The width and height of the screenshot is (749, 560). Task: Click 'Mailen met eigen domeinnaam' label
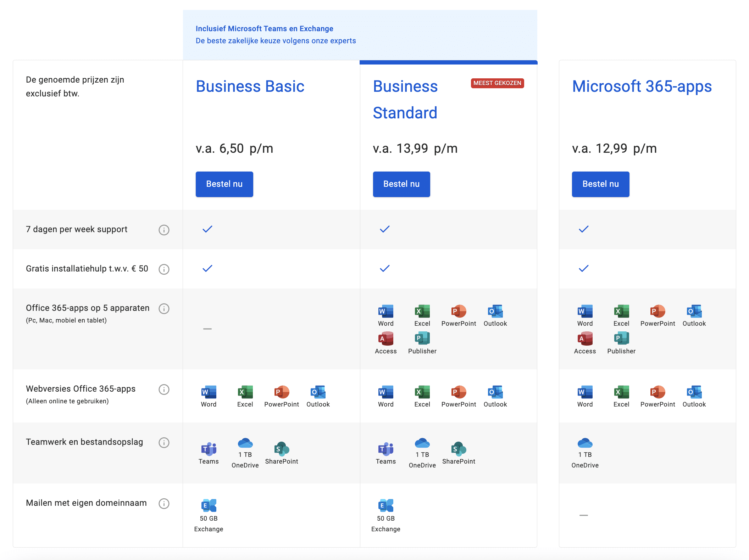[x=86, y=503]
